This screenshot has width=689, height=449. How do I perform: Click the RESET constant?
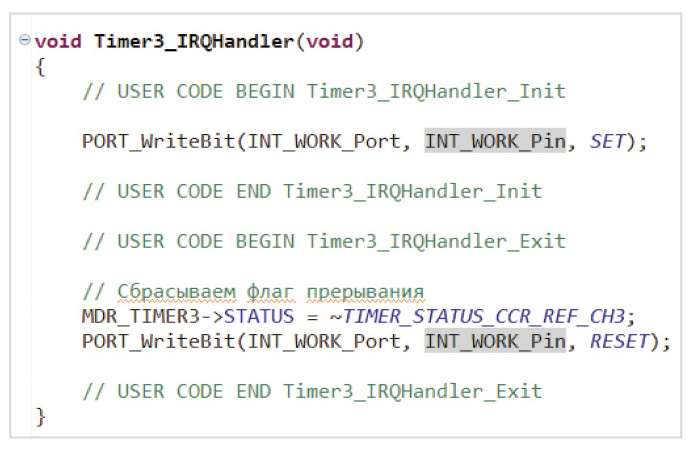(619, 342)
